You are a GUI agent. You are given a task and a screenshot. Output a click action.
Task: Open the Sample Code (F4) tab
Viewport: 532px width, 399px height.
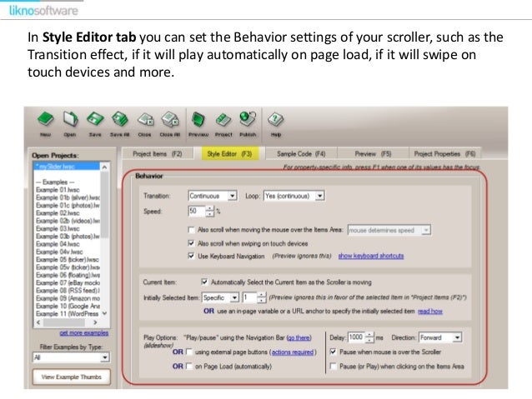(x=301, y=154)
